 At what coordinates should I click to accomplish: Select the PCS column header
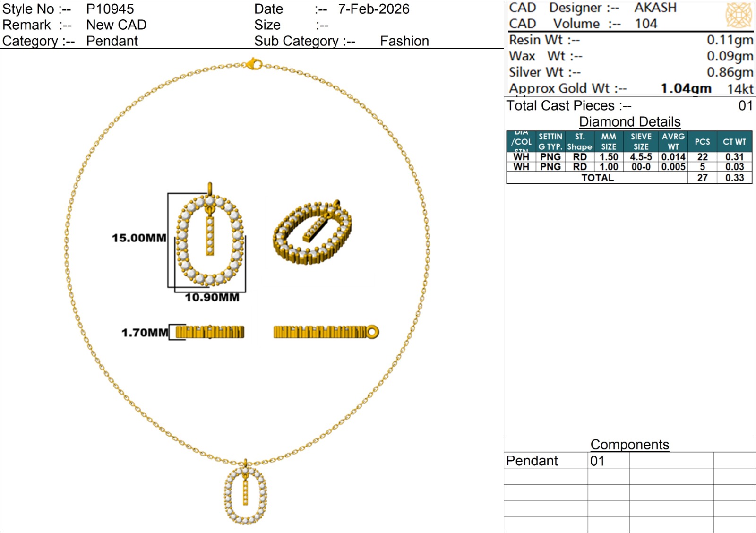coord(702,142)
